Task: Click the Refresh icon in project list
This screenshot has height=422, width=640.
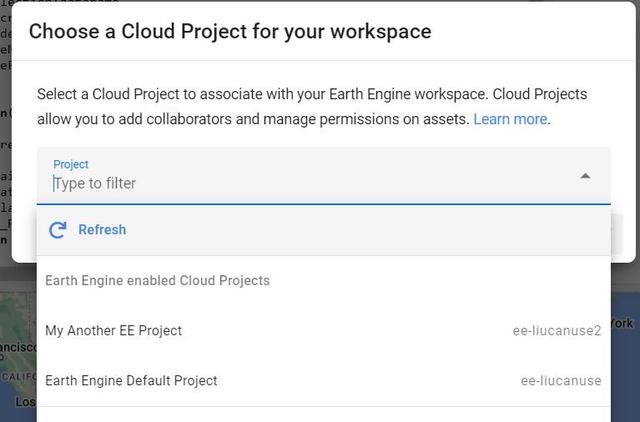Action: click(x=58, y=230)
